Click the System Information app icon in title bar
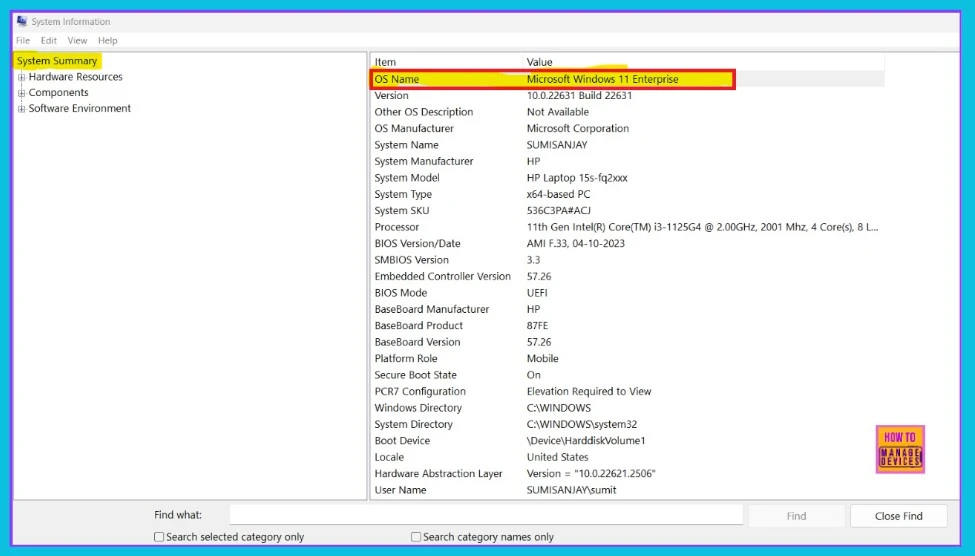 point(22,21)
